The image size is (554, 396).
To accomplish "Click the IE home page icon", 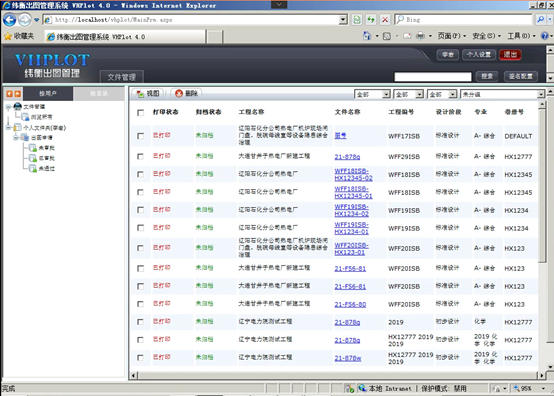I will coord(367,36).
